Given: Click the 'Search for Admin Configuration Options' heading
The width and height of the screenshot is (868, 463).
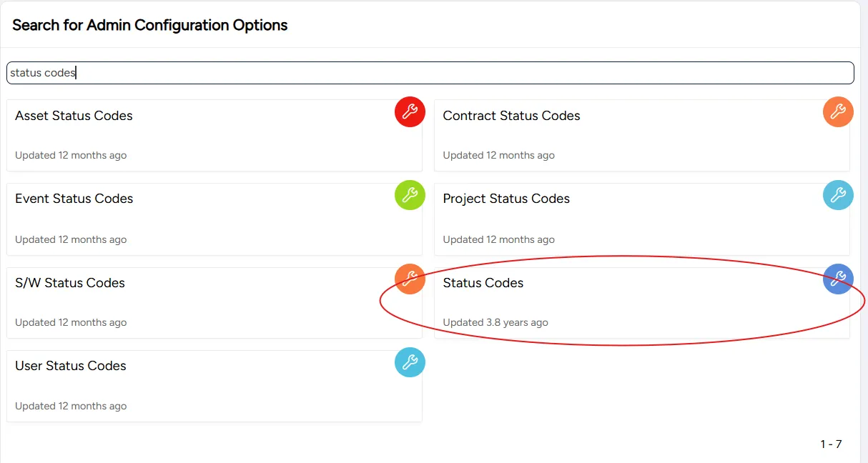Looking at the screenshot, I should [x=150, y=25].
